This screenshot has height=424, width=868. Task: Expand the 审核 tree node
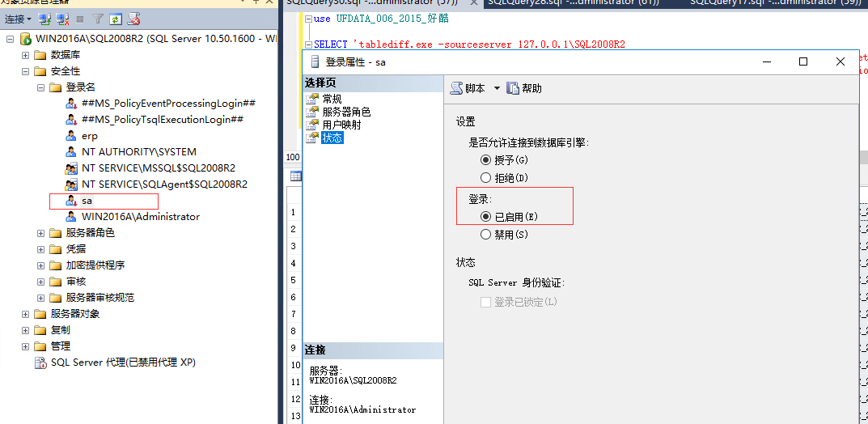coord(40,282)
